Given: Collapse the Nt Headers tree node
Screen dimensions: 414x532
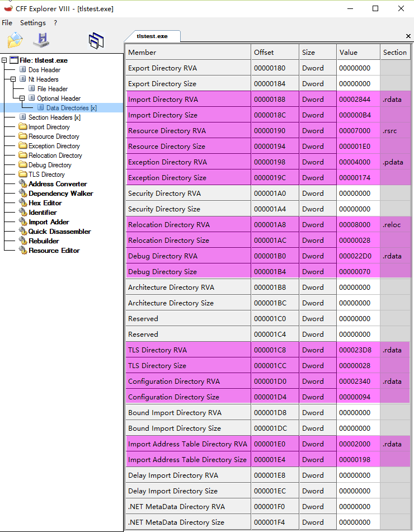Looking at the screenshot, I should [13, 79].
